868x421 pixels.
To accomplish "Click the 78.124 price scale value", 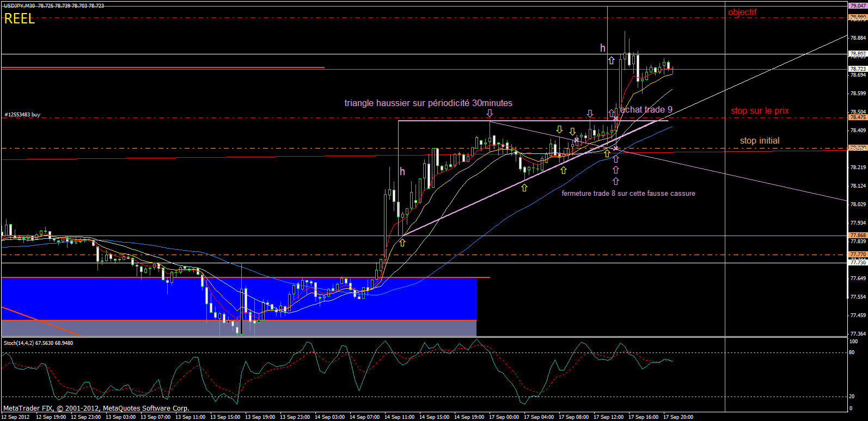I will tap(858, 186).
